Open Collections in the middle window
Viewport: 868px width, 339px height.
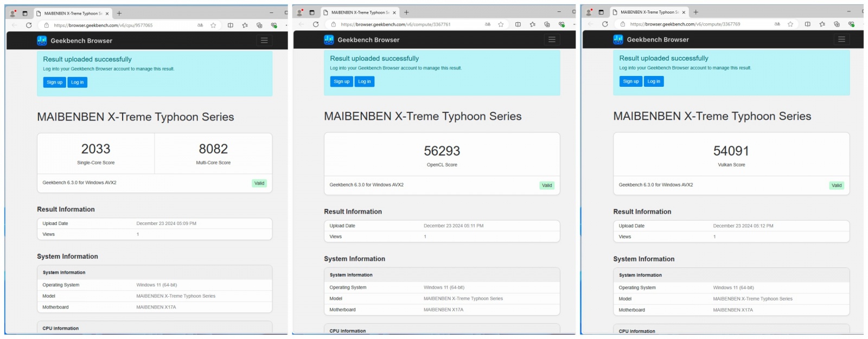(547, 24)
